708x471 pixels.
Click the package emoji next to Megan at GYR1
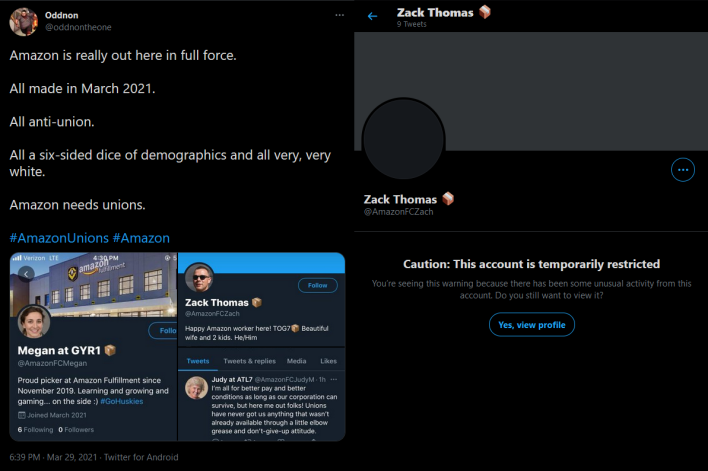[110, 350]
